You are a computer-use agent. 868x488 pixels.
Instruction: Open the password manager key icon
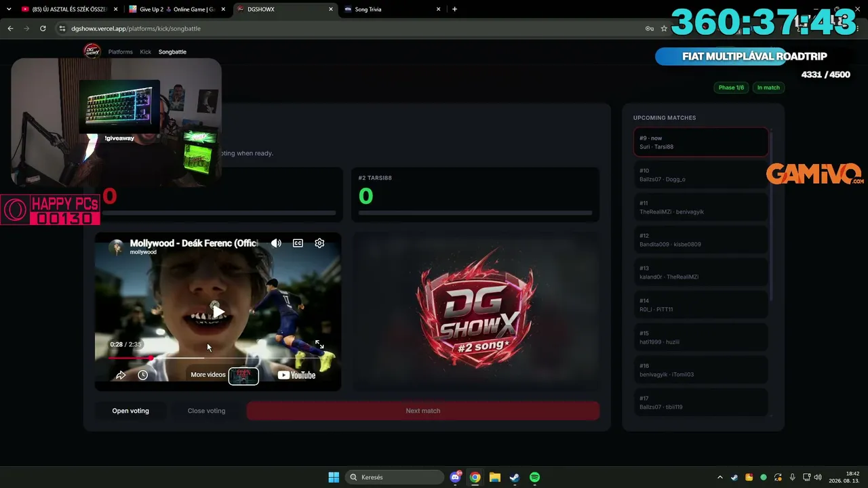[649, 28]
